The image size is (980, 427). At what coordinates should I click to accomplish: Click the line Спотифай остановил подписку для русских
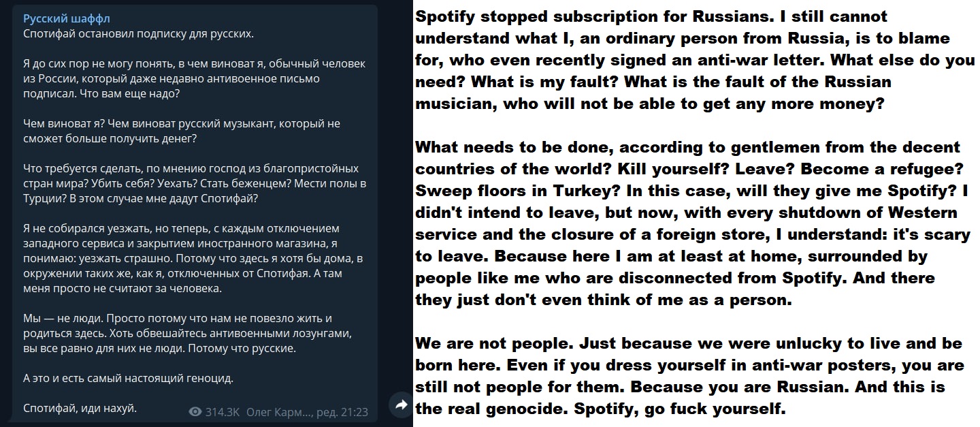click(x=129, y=33)
